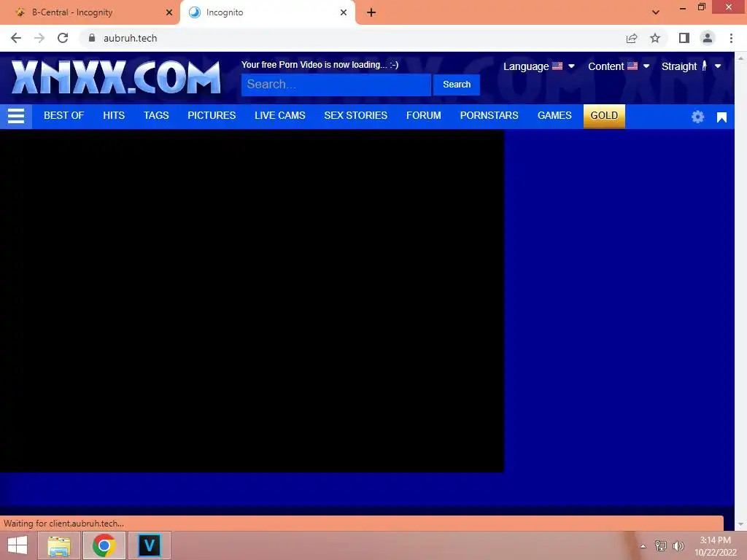Open the taskbar clock and date
This screenshot has width=747, height=560.
click(x=716, y=546)
